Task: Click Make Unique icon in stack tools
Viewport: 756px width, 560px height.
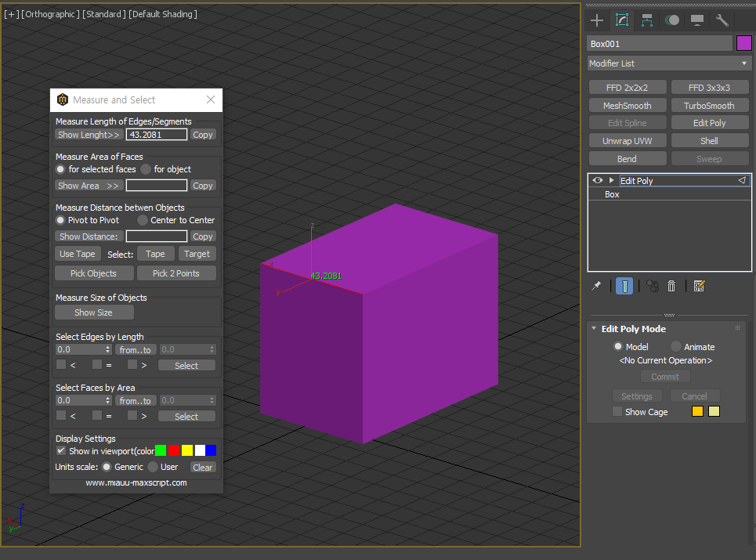Action: click(653, 286)
